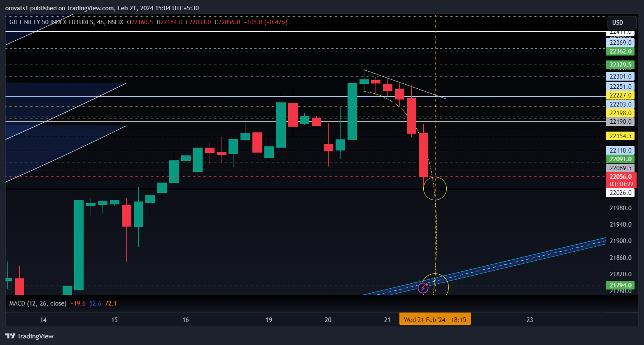Click the purple lightning event marker icon
The height and width of the screenshot is (345, 644).
(423, 288)
